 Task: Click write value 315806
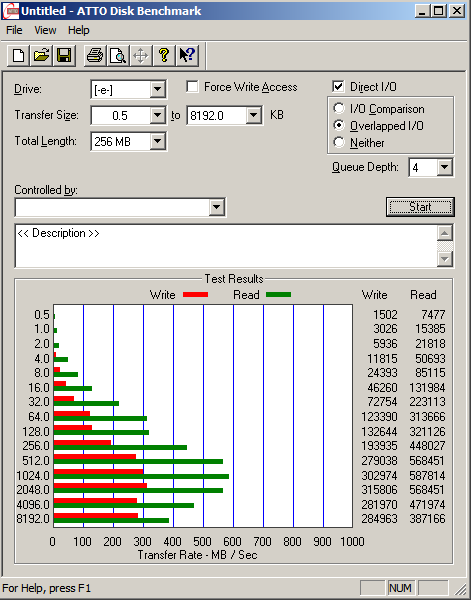pos(380,489)
